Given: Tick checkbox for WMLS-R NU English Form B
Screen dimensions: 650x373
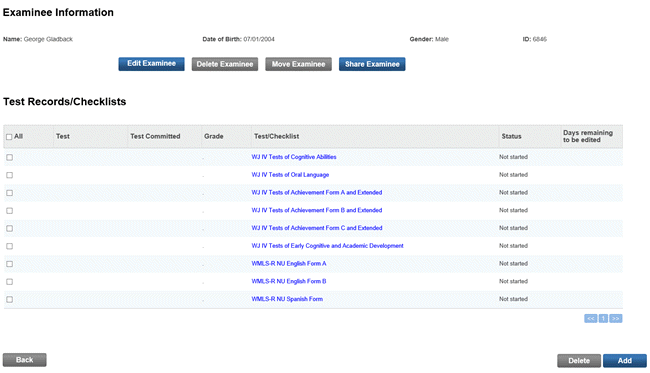Looking at the screenshot, I should coord(10,282).
